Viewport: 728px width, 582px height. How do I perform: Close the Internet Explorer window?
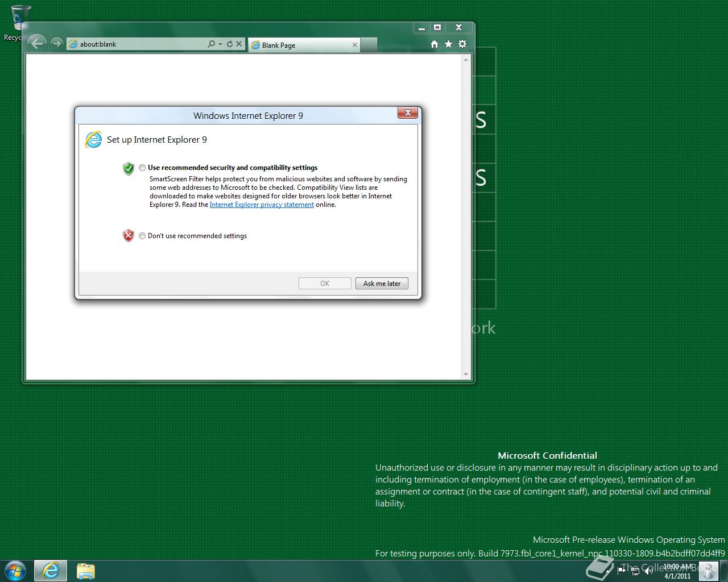pos(458,27)
